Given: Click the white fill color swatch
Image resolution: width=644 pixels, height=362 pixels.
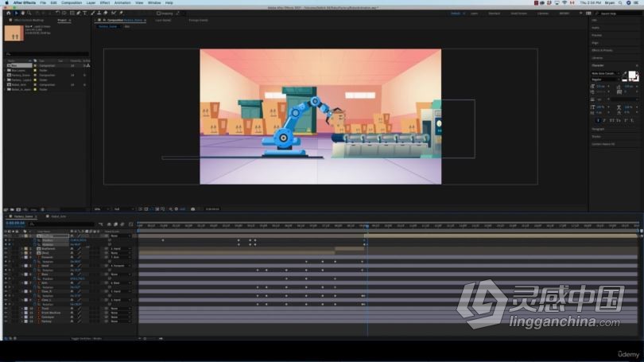Looking at the screenshot, I should [x=632, y=75].
